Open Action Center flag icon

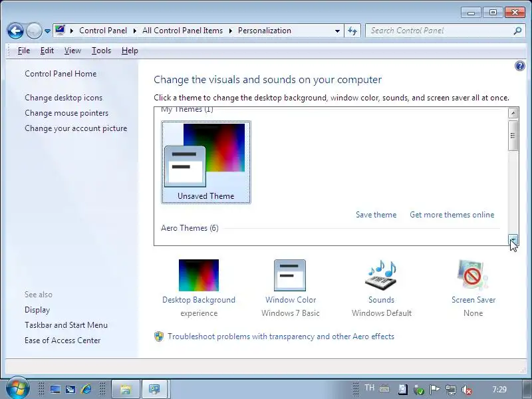pos(435,390)
